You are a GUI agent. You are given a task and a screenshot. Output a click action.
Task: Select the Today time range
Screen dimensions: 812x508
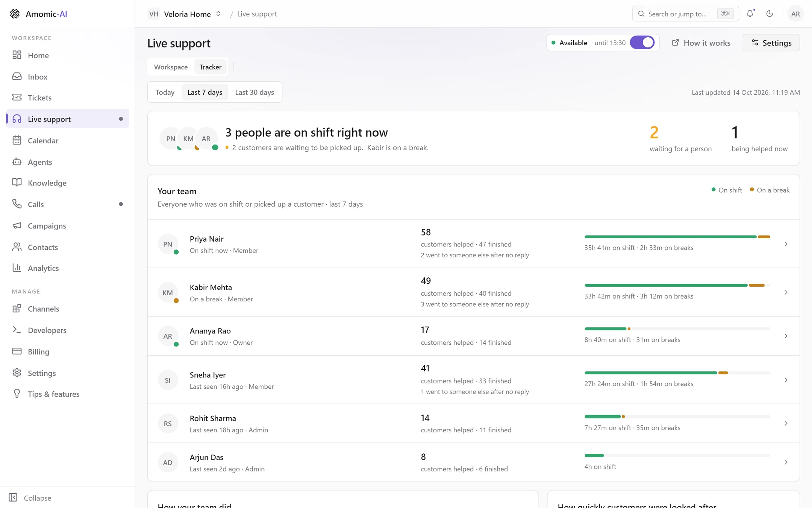(x=165, y=92)
